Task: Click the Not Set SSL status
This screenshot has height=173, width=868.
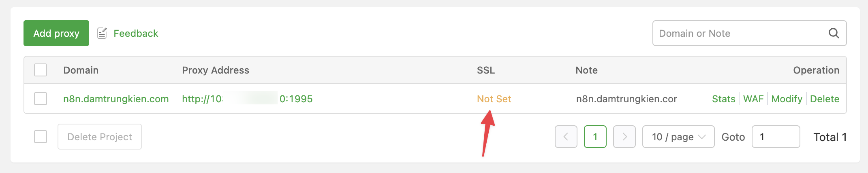Action: 494,99
